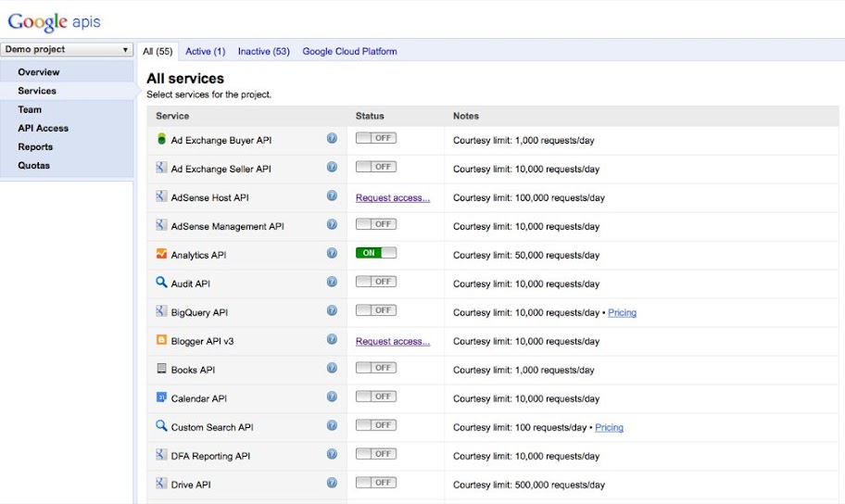
Task: Open help icon for BigQuery API
Action: (x=332, y=311)
